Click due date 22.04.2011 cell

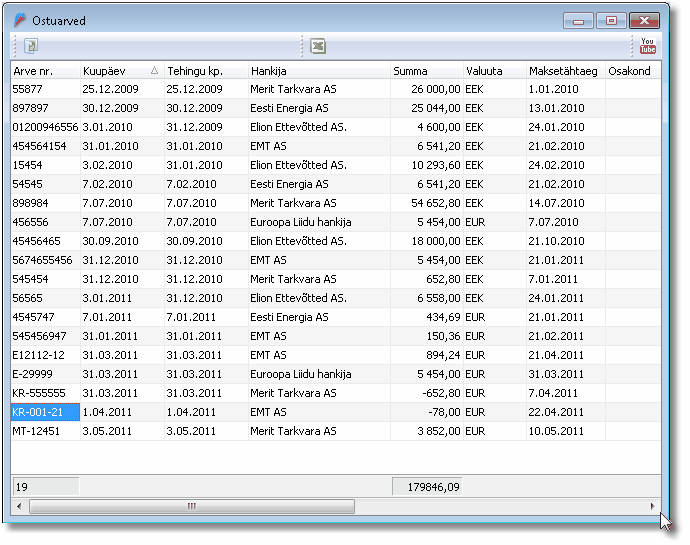[x=566, y=412]
